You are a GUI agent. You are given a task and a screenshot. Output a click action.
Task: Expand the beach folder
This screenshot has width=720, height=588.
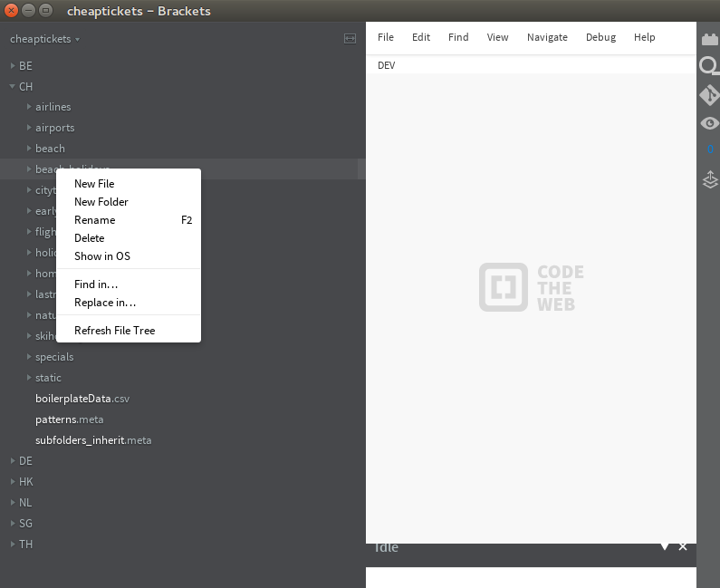[x=29, y=148]
